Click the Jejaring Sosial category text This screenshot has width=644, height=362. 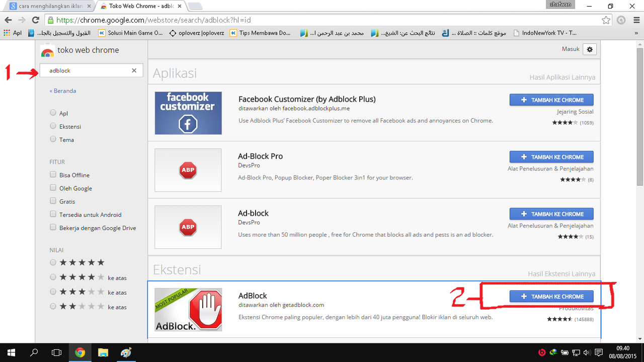(575, 112)
